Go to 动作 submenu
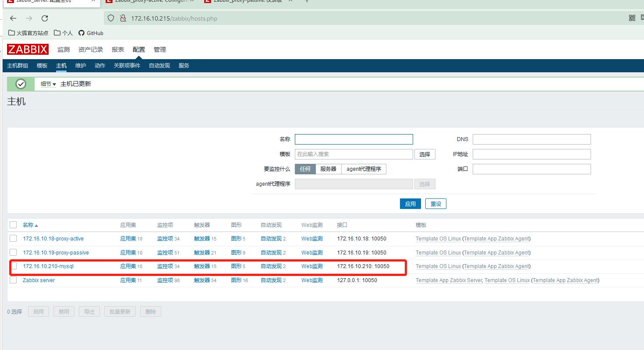The height and width of the screenshot is (350, 644). click(100, 66)
